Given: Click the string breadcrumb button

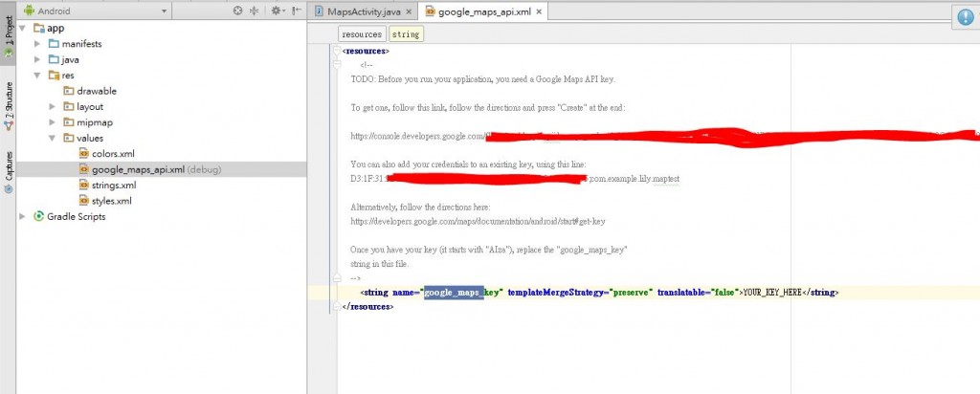Looking at the screenshot, I should tap(406, 34).
